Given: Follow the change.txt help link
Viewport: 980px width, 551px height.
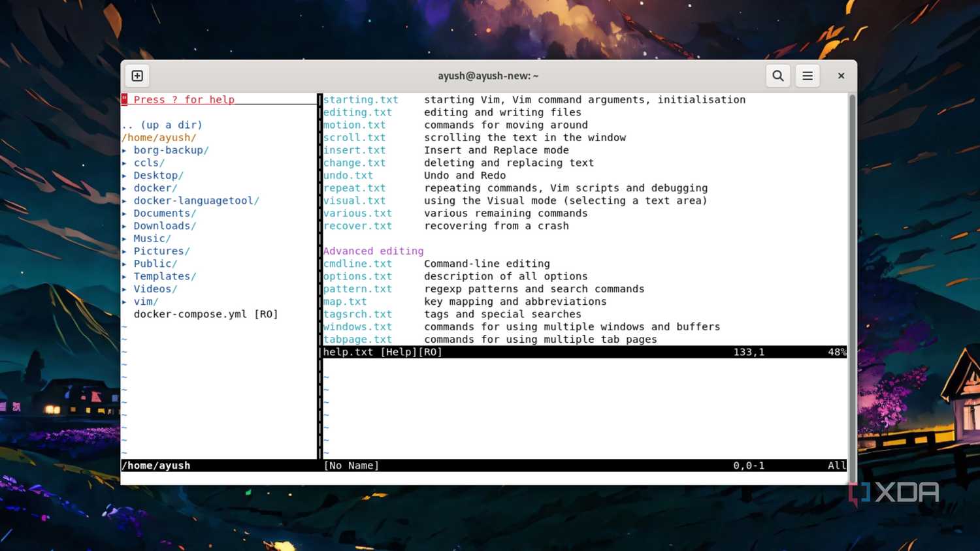Looking at the screenshot, I should (354, 163).
